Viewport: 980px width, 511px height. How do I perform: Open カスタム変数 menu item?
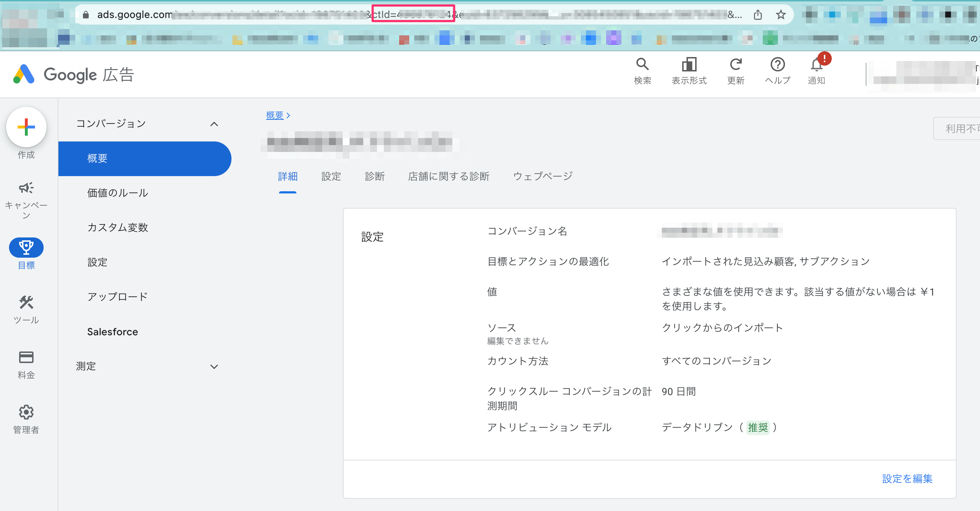118,227
